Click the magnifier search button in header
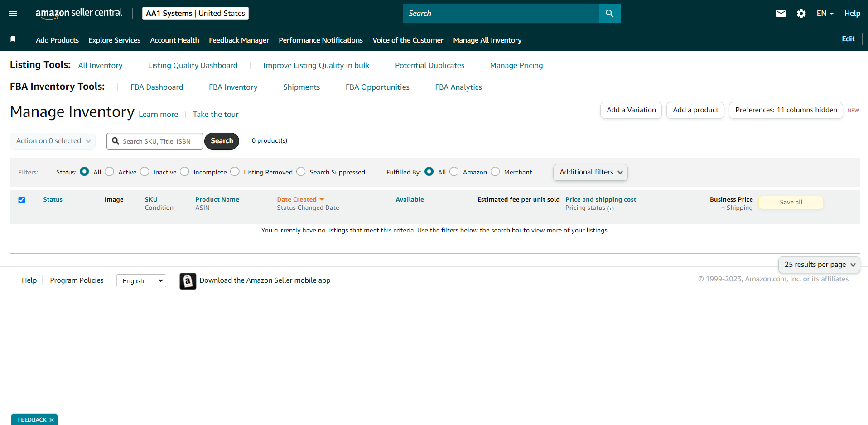Image resolution: width=868 pixels, height=425 pixels. click(609, 14)
